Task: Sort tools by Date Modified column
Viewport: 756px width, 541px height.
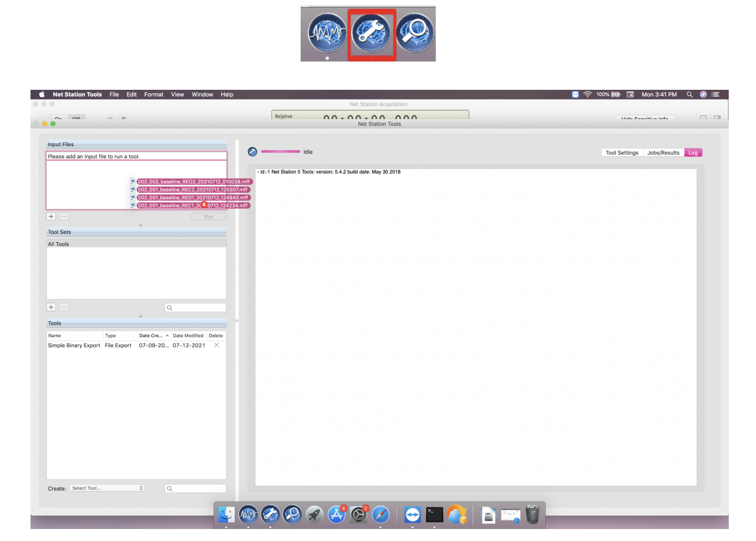Action: [188, 336]
